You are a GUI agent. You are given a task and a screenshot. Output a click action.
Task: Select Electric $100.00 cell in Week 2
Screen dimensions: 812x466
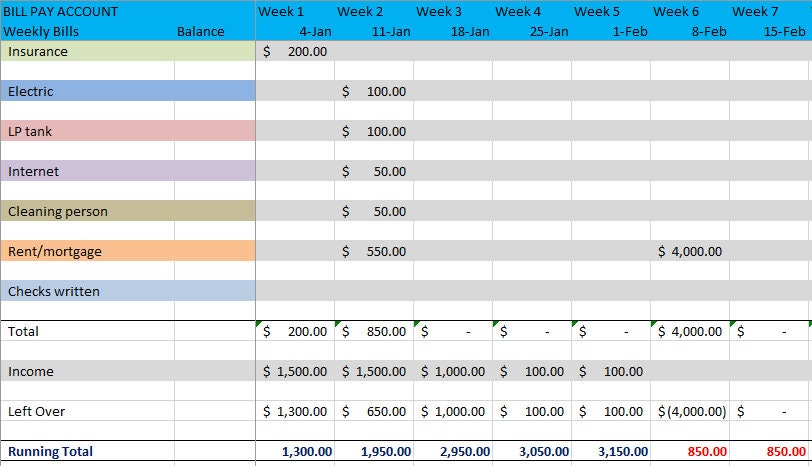click(x=374, y=91)
